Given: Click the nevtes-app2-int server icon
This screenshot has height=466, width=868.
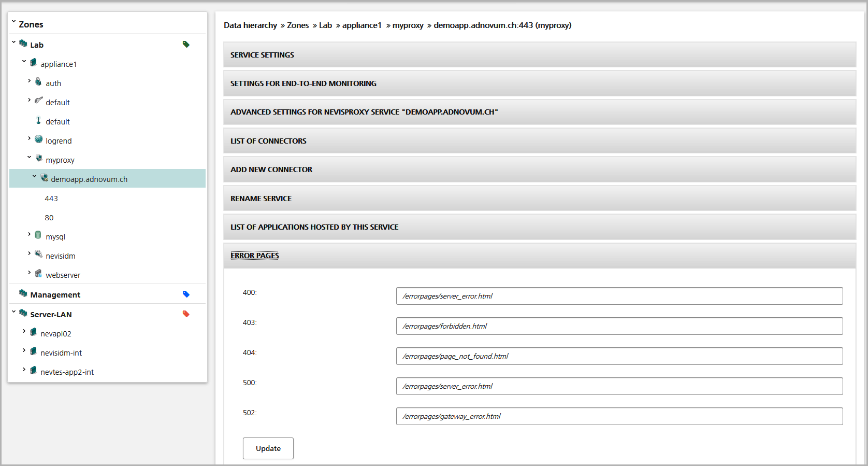Looking at the screenshot, I should click(x=34, y=371).
